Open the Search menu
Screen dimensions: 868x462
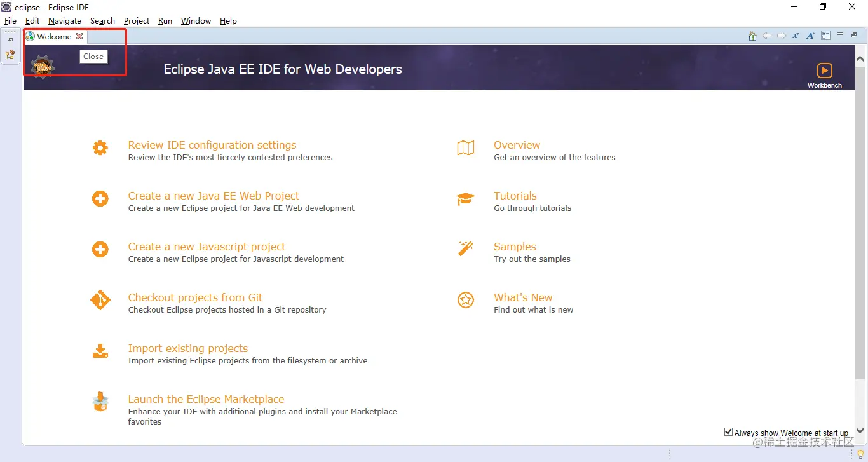102,21
